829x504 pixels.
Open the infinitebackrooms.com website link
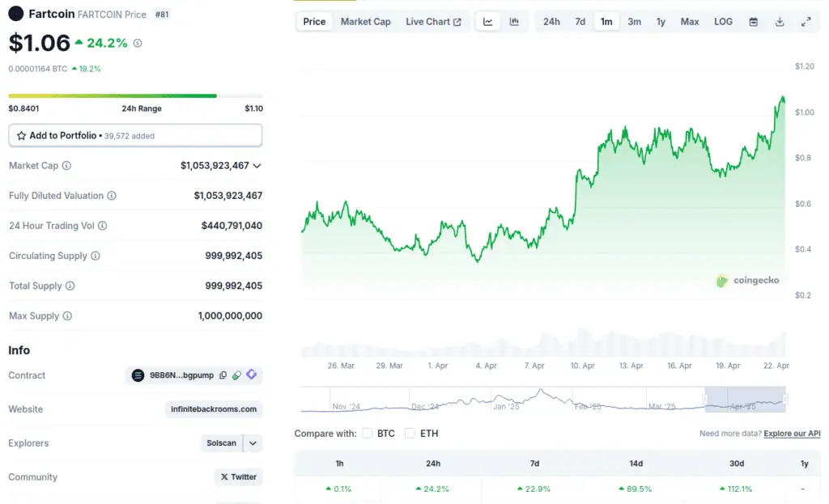point(214,409)
